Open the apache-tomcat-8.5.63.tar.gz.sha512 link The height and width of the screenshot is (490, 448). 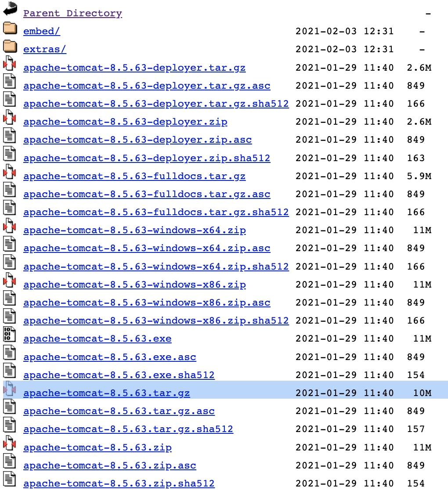(128, 429)
